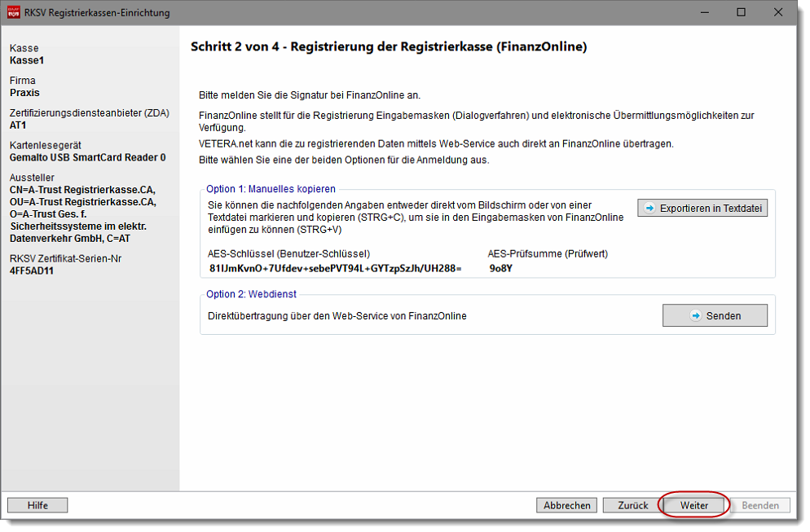The height and width of the screenshot is (532, 810).
Task: Close the RKSV setup dialog
Action: [780, 13]
